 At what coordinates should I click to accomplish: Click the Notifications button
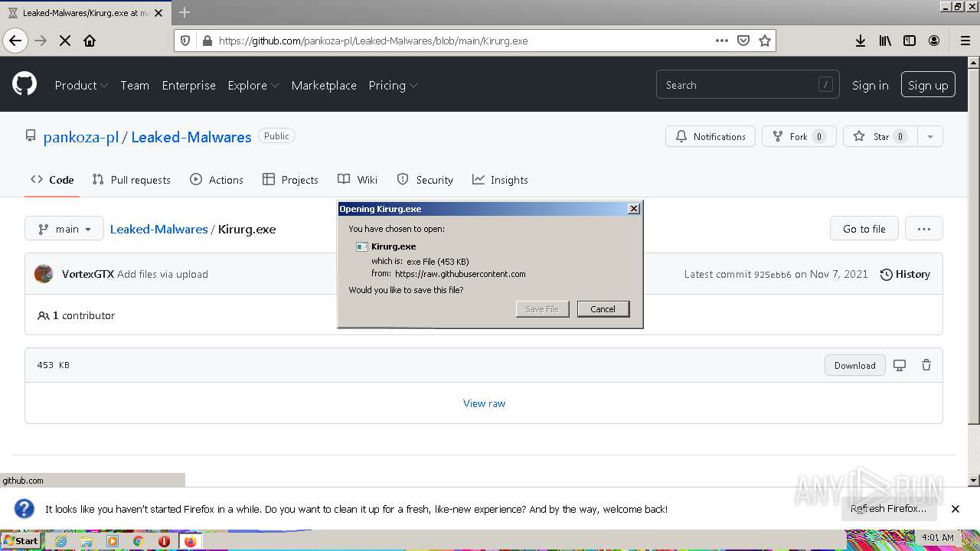[710, 136]
